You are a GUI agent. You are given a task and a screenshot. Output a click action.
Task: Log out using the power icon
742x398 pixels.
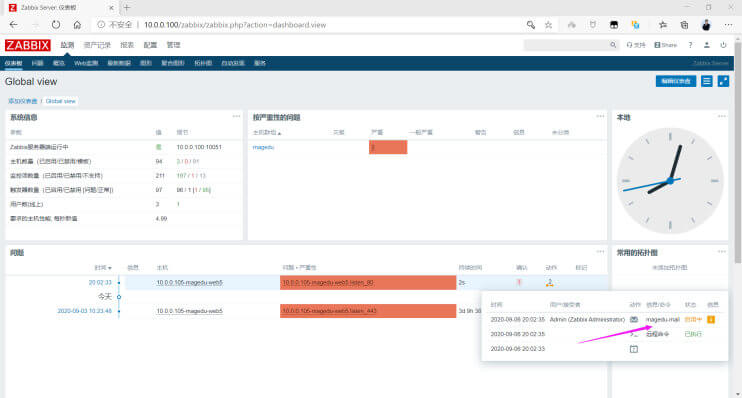click(x=723, y=45)
